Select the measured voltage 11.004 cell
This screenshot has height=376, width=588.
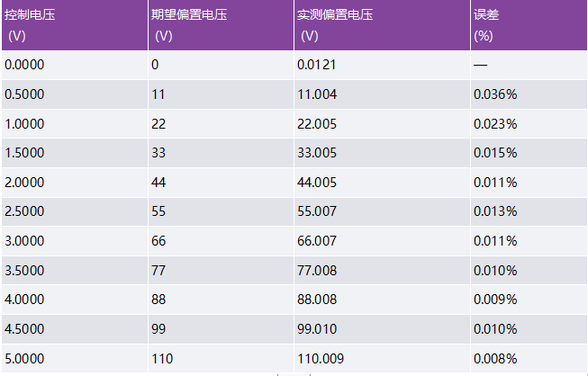(x=316, y=94)
